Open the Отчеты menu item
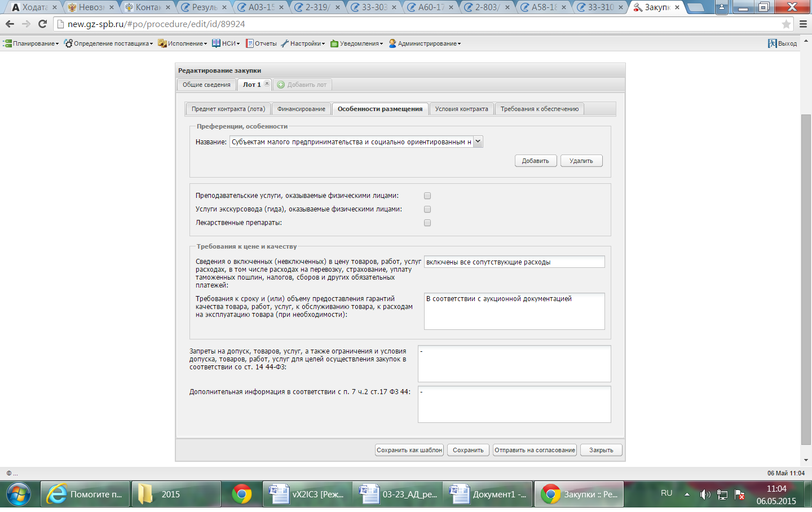The width and height of the screenshot is (812, 512). [x=261, y=43]
